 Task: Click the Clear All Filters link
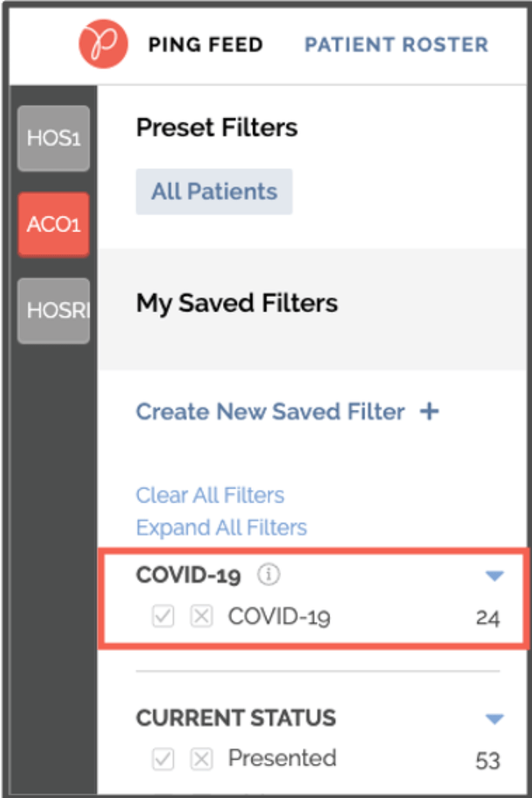[210, 495]
